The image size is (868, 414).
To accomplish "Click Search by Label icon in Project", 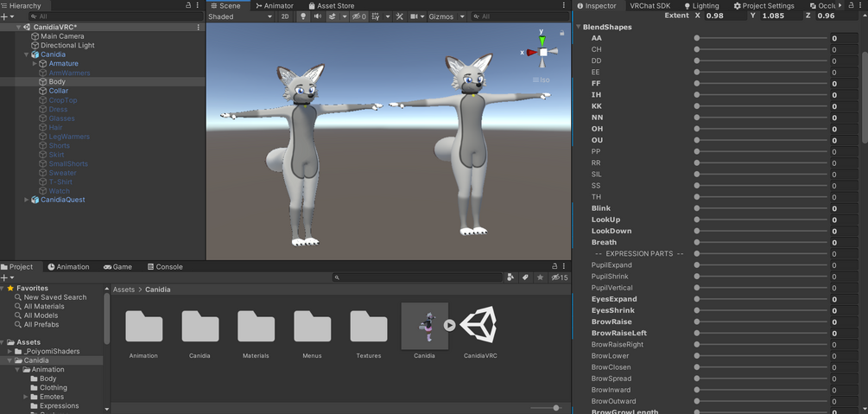I will pos(525,277).
